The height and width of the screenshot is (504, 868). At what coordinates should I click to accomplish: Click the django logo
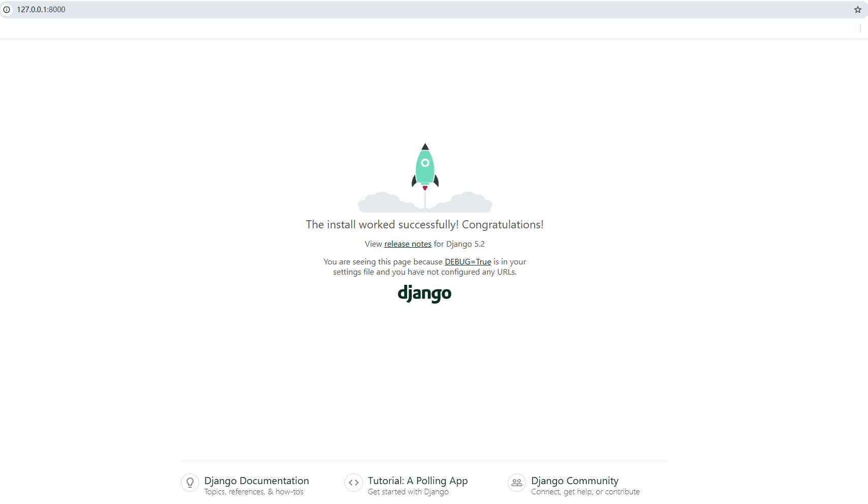424,293
